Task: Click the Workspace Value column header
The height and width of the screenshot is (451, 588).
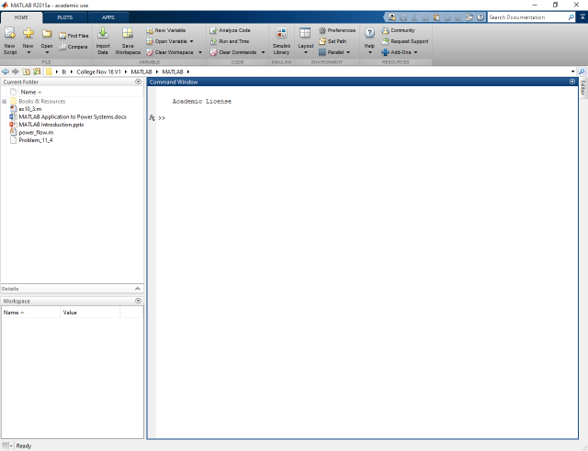Action: [x=90, y=312]
